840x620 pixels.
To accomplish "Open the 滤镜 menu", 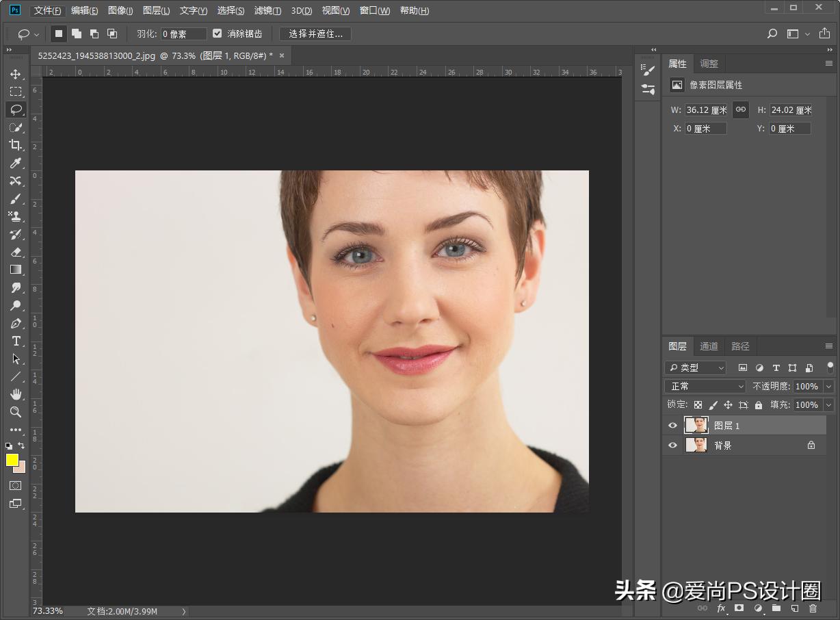I will point(267,11).
